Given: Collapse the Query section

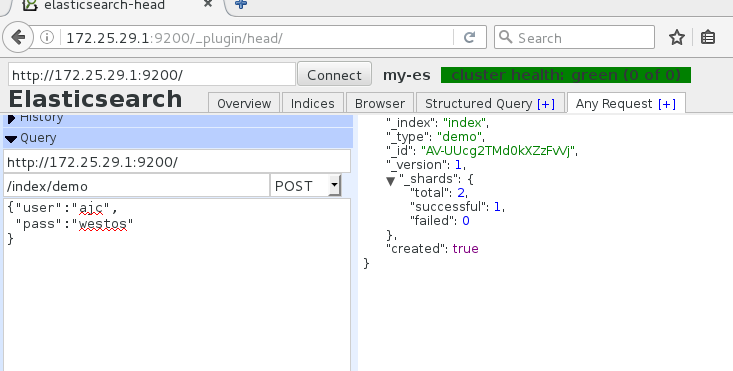Looking at the screenshot, I should click(x=178, y=138).
